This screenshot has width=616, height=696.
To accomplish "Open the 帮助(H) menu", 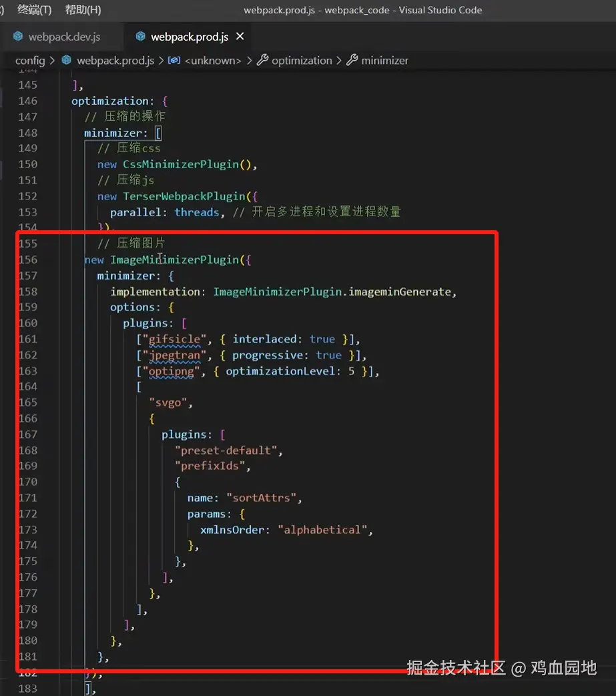I will (83, 10).
